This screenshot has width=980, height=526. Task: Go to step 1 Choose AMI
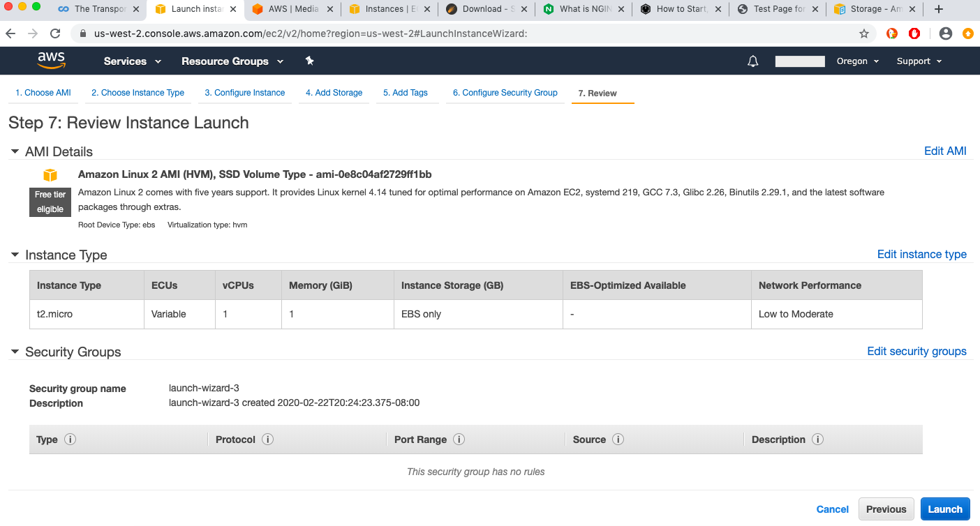(x=43, y=93)
